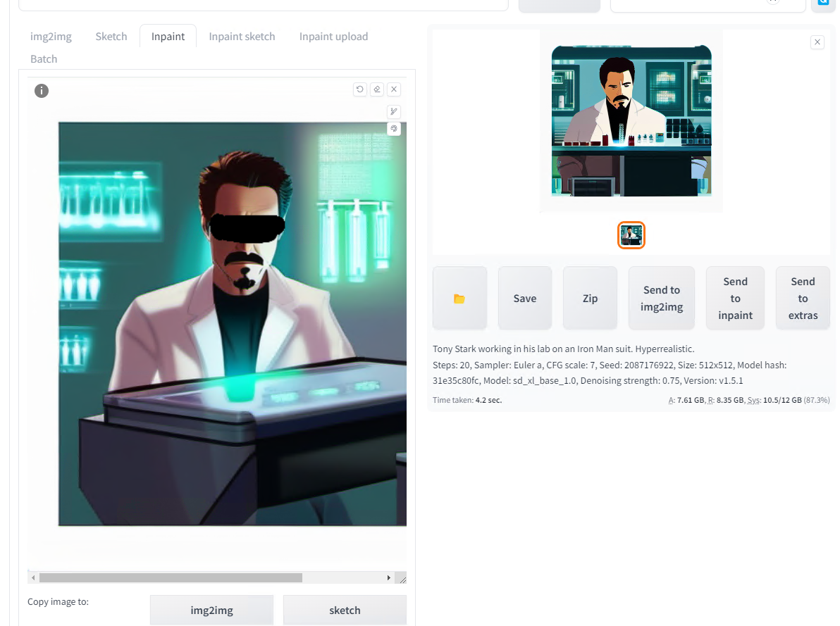Click the canvas resize handle corner
840x626 pixels.
click(402, 578)
